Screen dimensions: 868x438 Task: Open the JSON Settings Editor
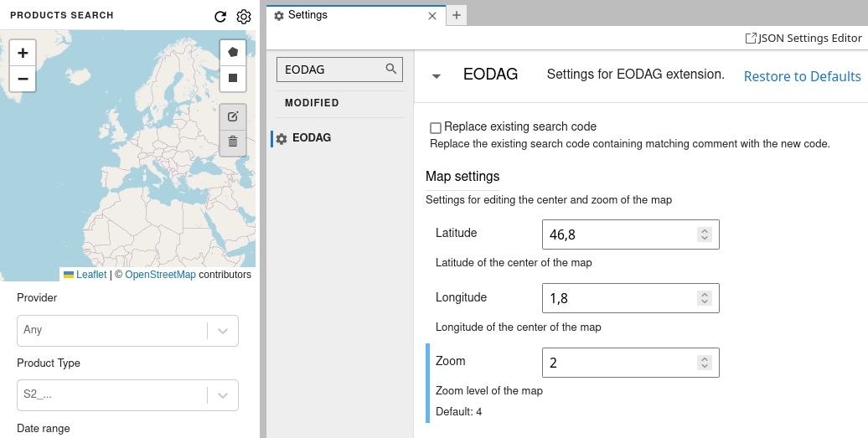coord(803,39)
